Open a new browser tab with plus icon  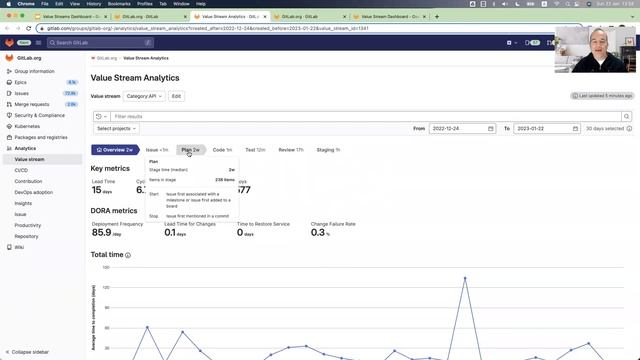[437, 16]
